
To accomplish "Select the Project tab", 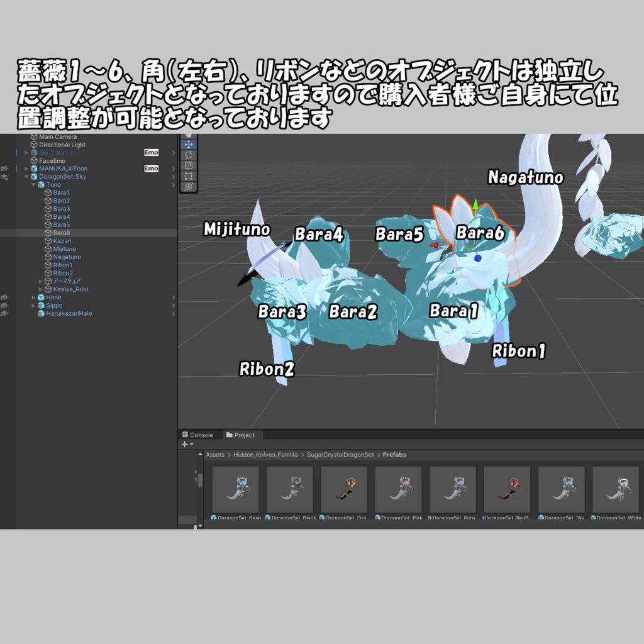I will coord(242,435).
